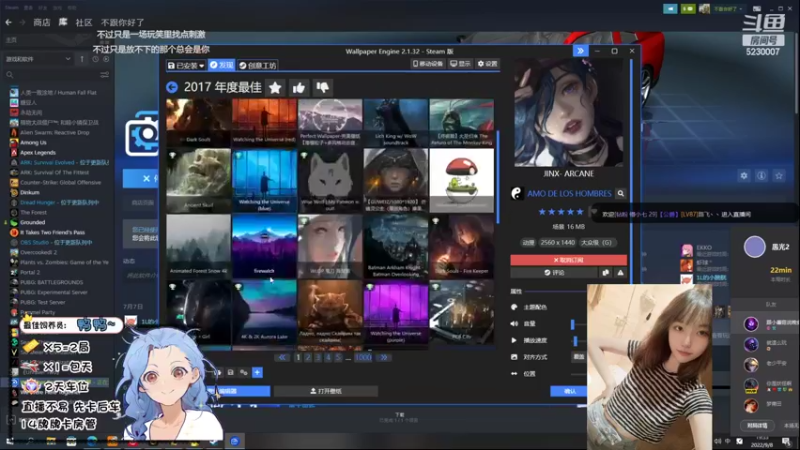Viewport: 800px width, 450px height.
Task: Select the Dark Souls wallpaper thumbnail
Action: 198,122
